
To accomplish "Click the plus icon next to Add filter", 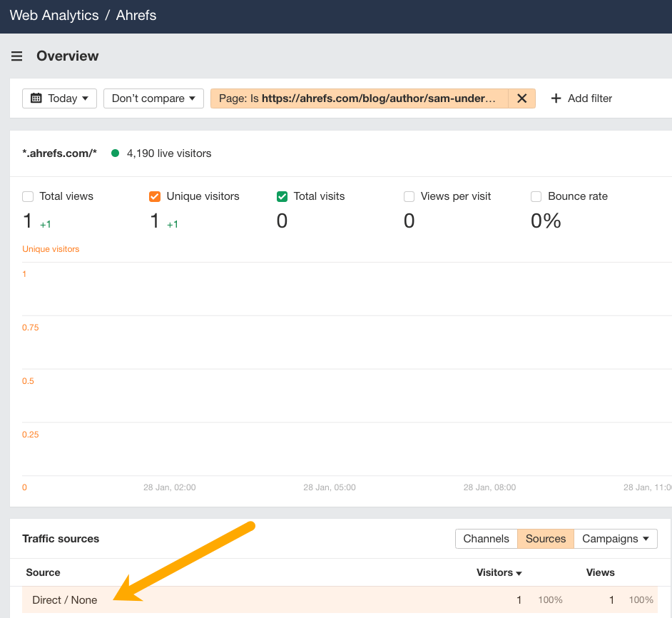I will (555, 98).
